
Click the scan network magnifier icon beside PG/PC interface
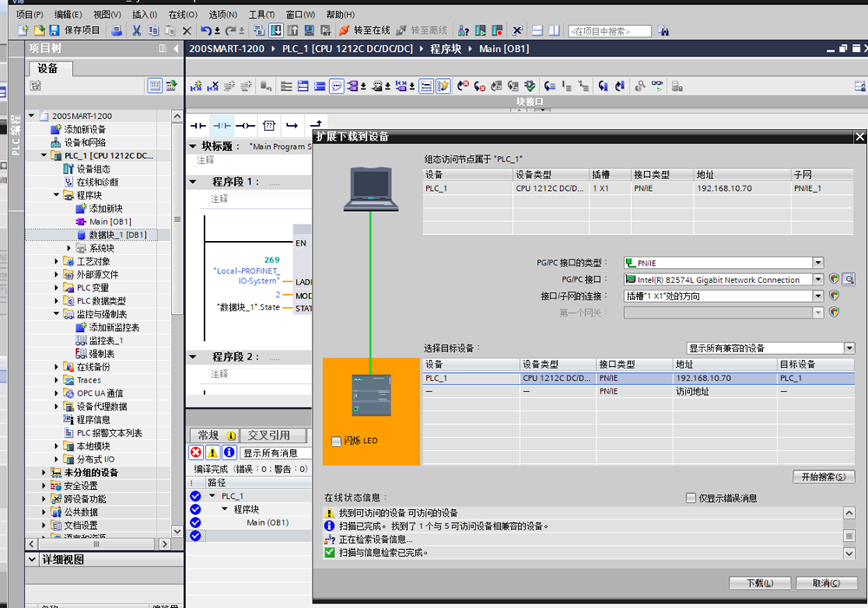pos(849,278)
